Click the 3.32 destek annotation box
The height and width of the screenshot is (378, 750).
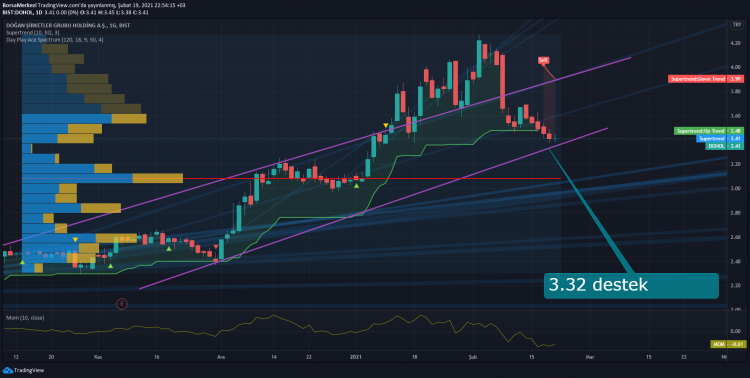point(631,286)
